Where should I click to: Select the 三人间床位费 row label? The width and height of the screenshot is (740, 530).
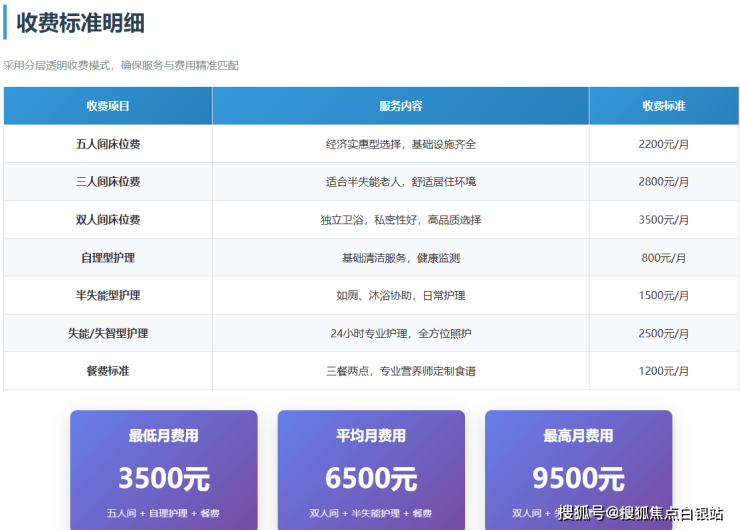[x=108, y=182]
